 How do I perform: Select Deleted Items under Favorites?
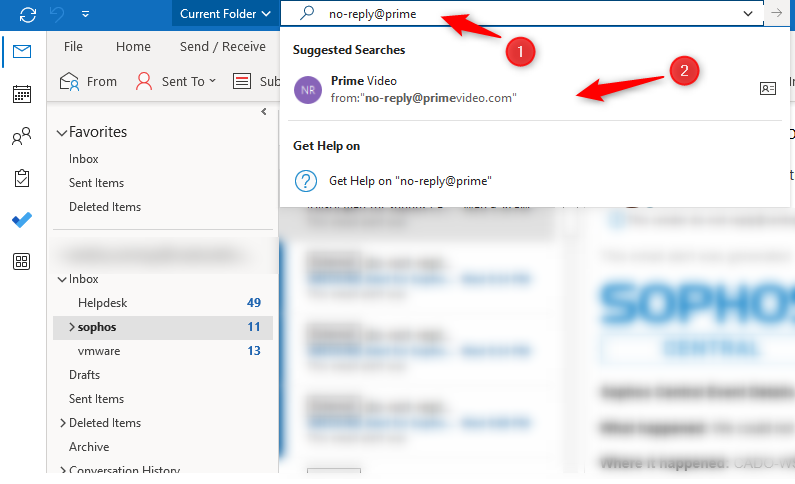click(105, 207)
